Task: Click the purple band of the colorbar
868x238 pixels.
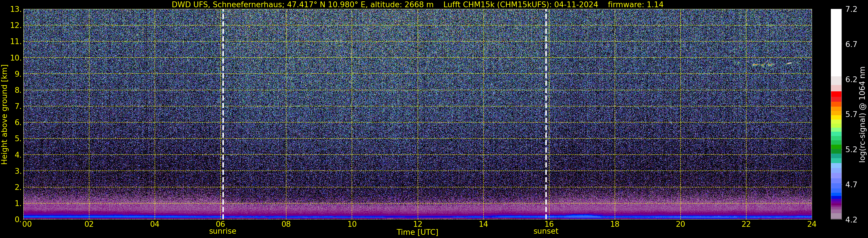Action: coord(836,203)
